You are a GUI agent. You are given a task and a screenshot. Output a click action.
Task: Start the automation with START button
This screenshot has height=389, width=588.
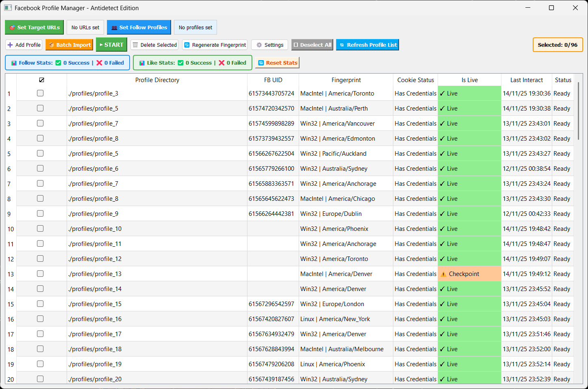111,45
